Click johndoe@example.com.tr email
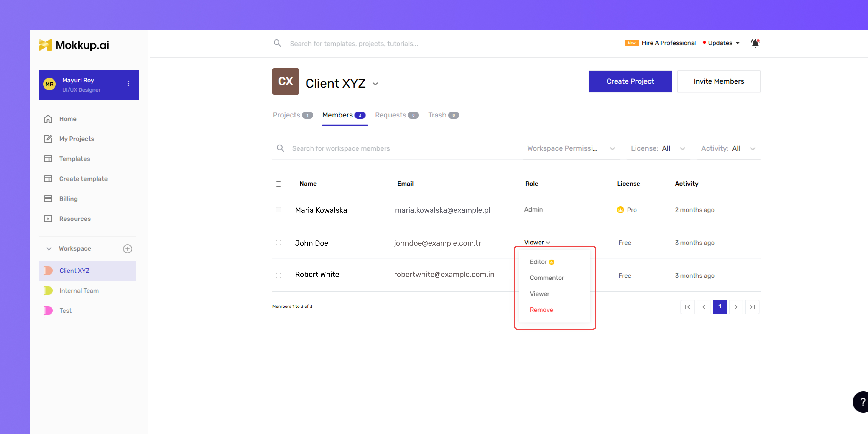Screen dimensions: 868x434 coord(437,243)
